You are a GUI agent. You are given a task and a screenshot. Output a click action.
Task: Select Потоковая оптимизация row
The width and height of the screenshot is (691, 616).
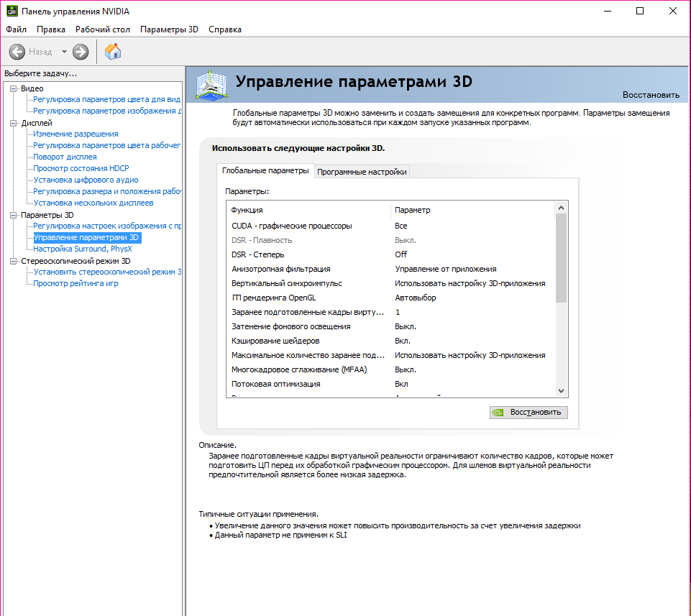[x=390, y=384]
